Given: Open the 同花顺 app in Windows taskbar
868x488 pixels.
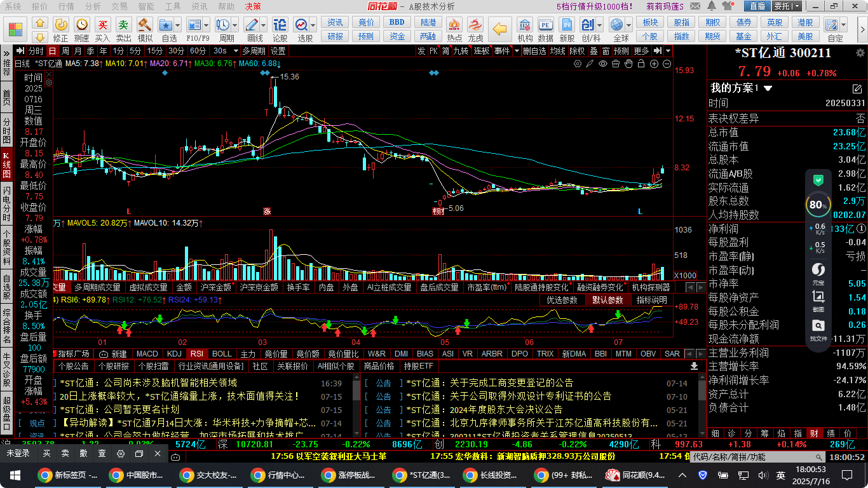Looking at the screenshot, I should tap(635, 475).
